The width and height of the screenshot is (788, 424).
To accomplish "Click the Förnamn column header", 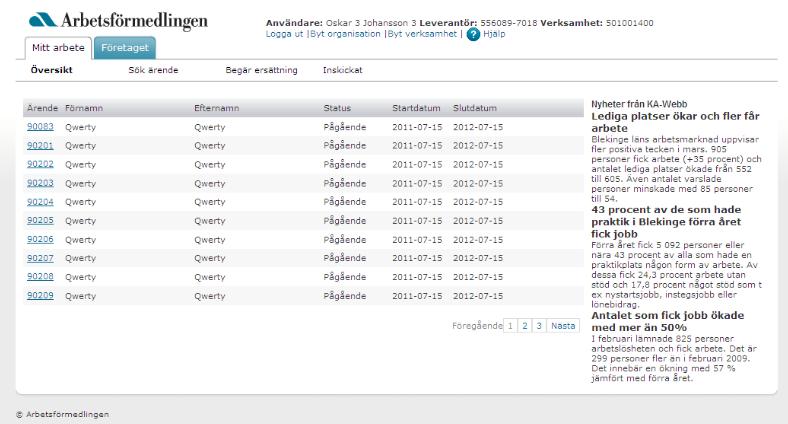I will (x=84, y=108).
